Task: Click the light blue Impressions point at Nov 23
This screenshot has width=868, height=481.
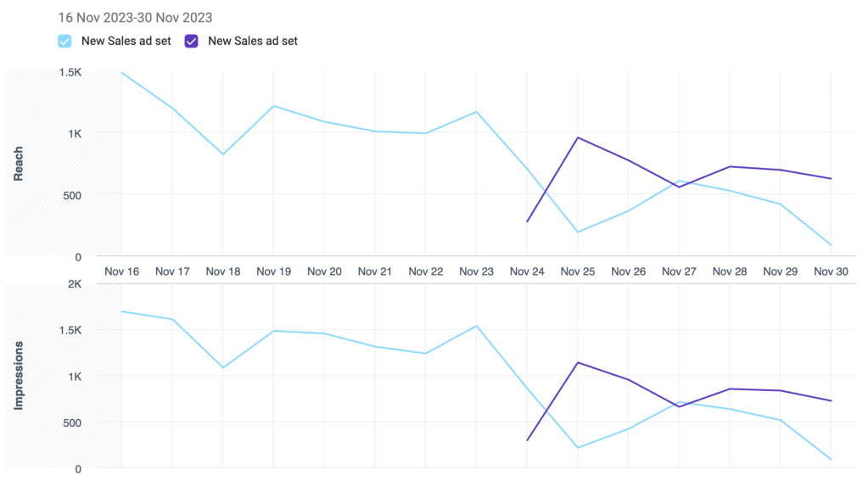Action: [x=476, y=326]
